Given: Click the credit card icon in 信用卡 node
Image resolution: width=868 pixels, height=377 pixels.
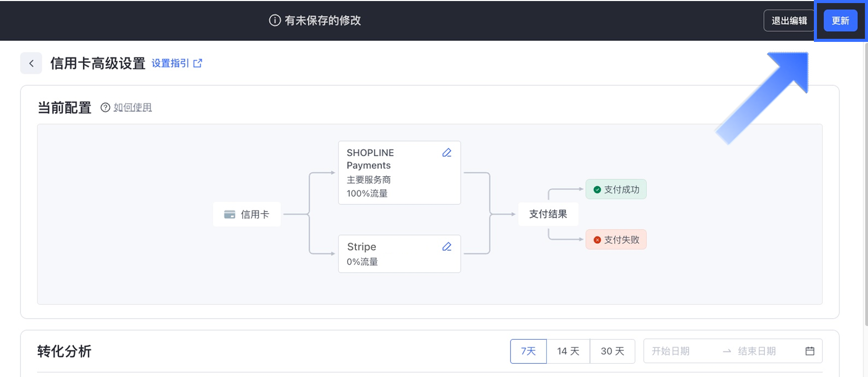Looking at the screenshot, I should (230, 215).
